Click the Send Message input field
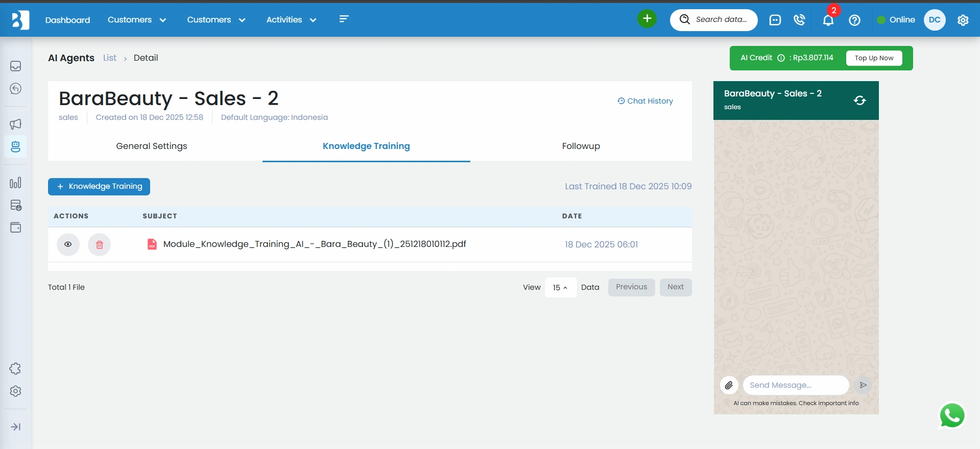The height and width of the screenshot is (449, 980). tap(795, 385)
